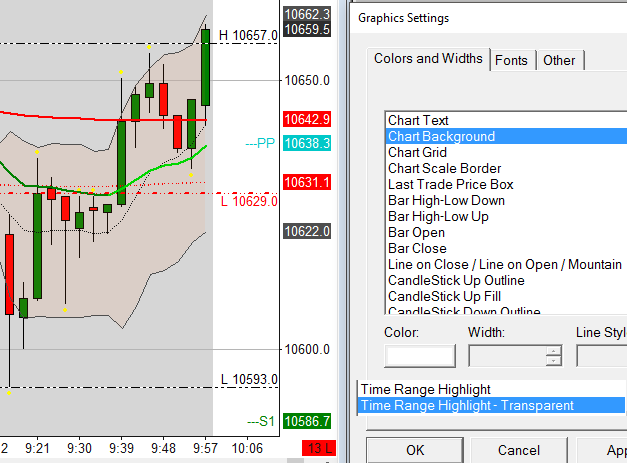Click the 10650.0 scale value
Screen dimensions: 627x463
(307, 80)
